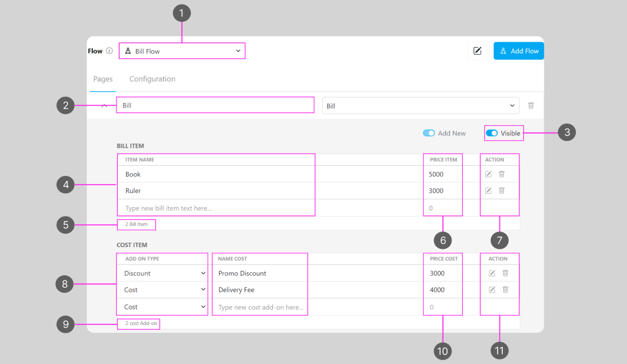Select the Pages tab
Screen dimensions: 627x364
103,79
